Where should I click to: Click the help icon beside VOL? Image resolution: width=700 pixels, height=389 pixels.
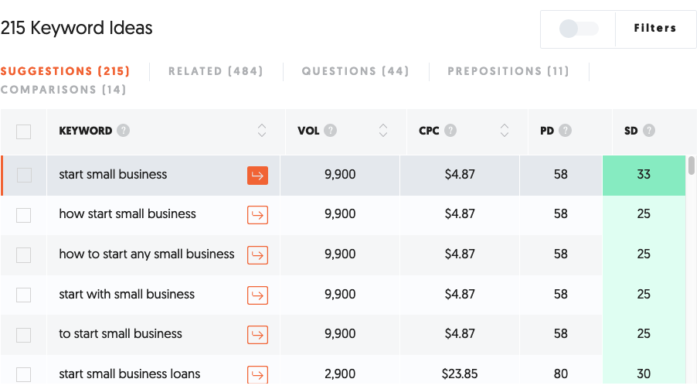pos(330,130)
